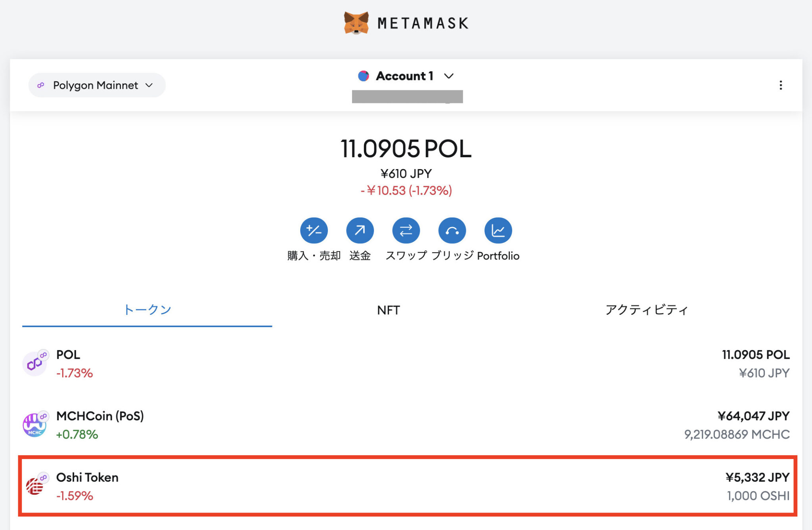Click the ブリッジ (bridge) icon
This screenshot has width=812, height=530.
click(452, 230)
